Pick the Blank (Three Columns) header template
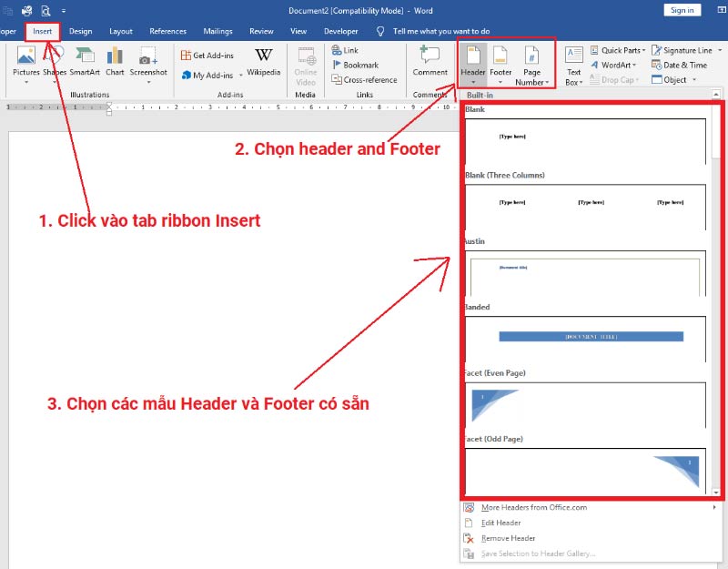Viewport: 728px width, 569px height. click(585, 208)
